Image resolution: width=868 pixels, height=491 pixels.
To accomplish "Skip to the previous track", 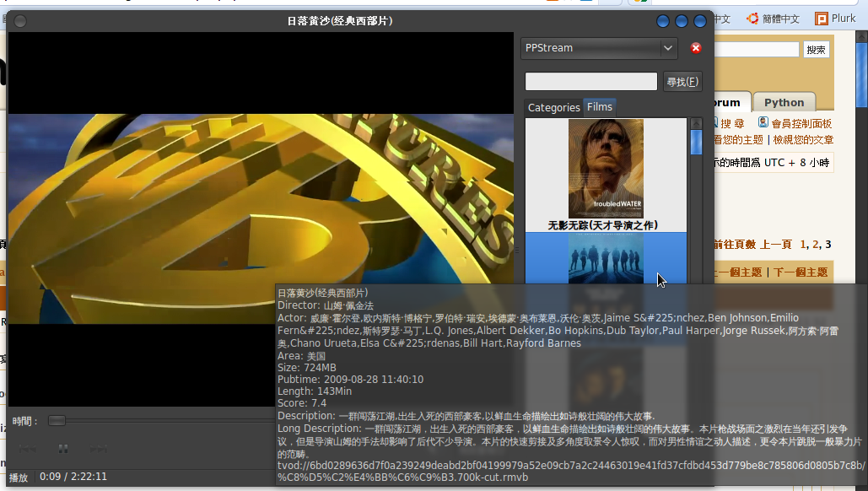I will tap(27, 448).
